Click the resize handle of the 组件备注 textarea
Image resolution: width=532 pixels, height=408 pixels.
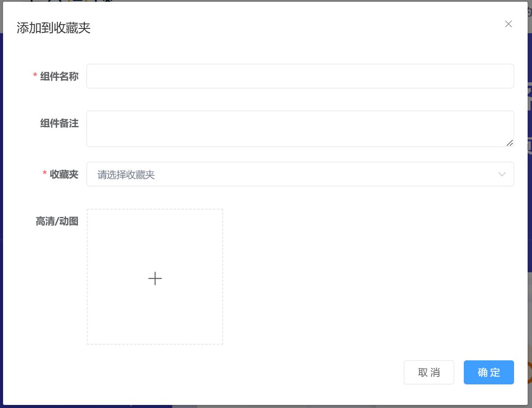tap(510, 143)
